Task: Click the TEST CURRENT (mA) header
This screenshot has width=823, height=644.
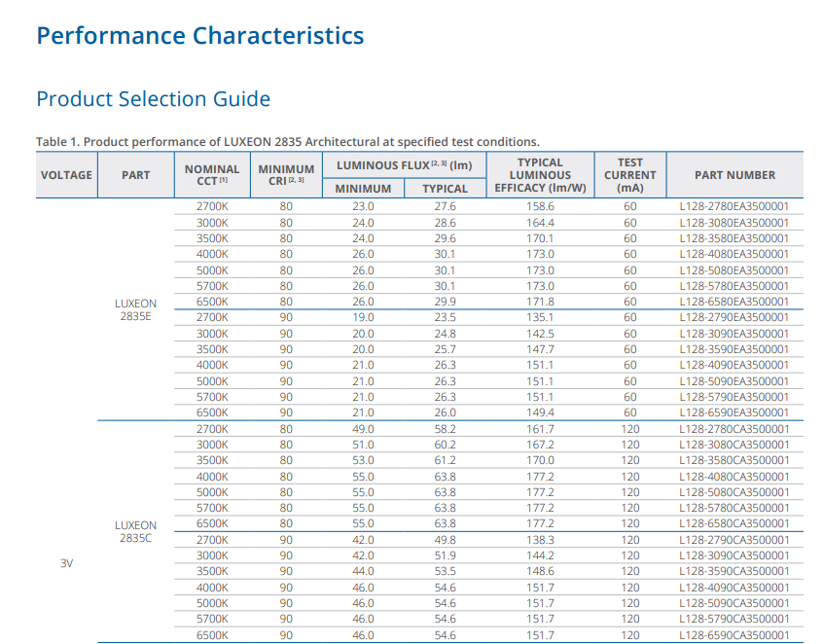Action: (629, 175)
